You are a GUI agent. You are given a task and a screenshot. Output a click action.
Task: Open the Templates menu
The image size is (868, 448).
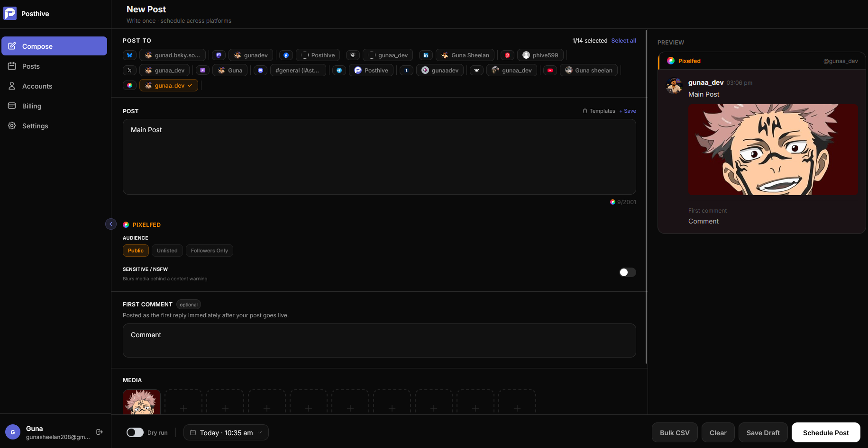click(x=599, y=111)
